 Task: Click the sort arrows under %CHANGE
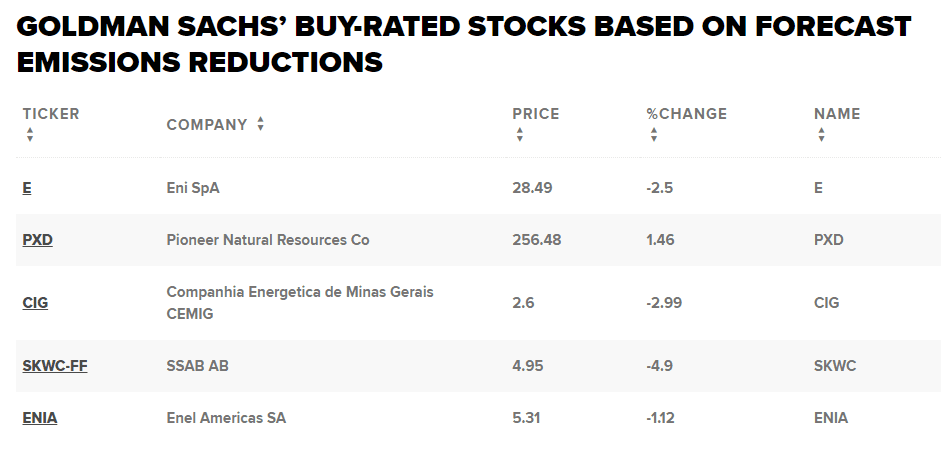pos(654,134)
